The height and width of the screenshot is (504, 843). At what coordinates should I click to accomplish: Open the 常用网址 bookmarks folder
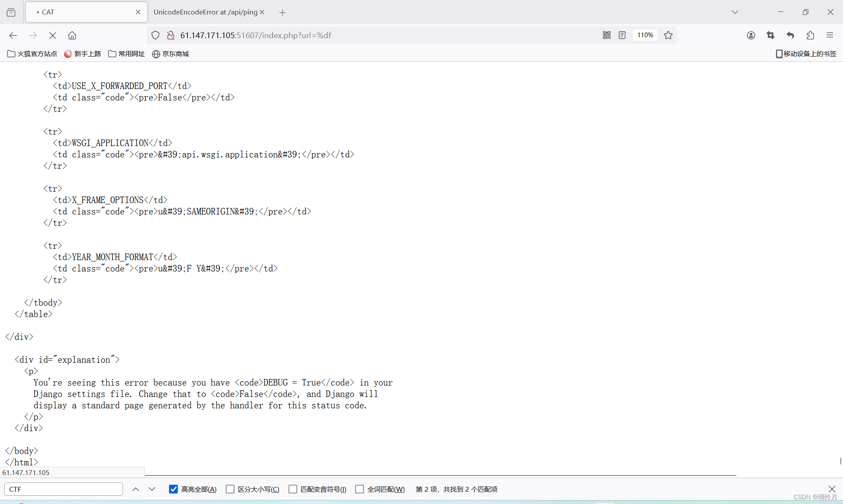(126, 54)
